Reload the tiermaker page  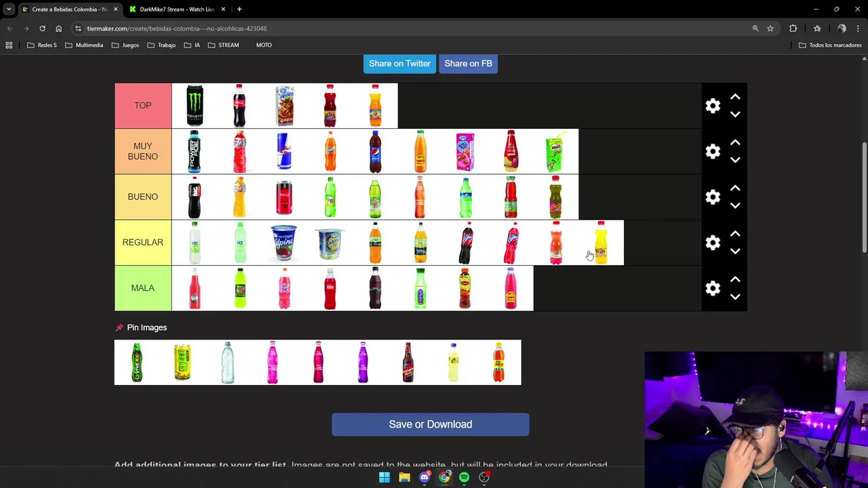click(x=42, y=28)
